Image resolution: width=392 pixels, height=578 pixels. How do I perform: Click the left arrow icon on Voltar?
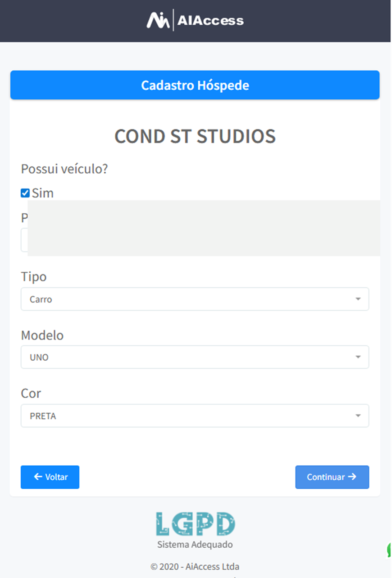(38, 477)
